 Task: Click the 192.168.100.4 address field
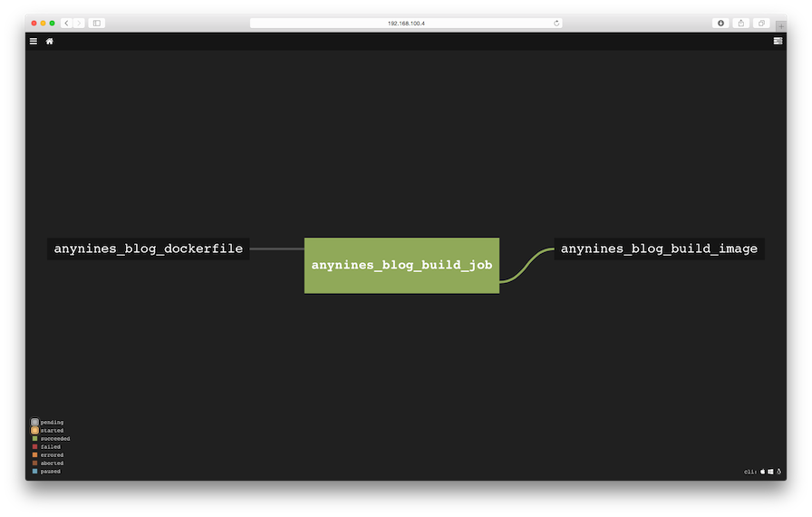(405, 23)
